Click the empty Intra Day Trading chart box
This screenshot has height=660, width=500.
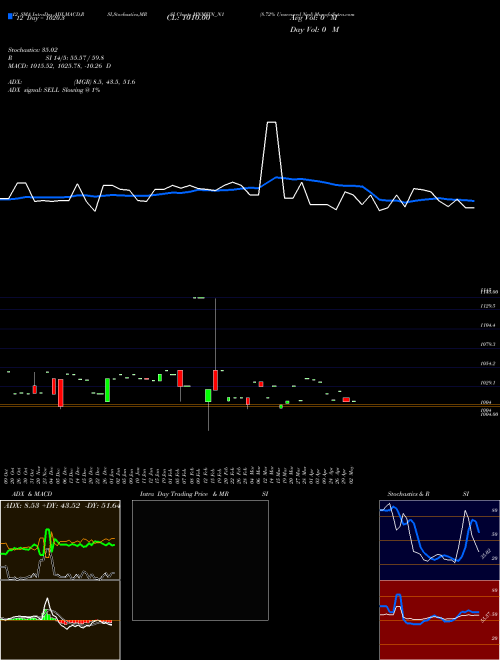click(200, 560)
